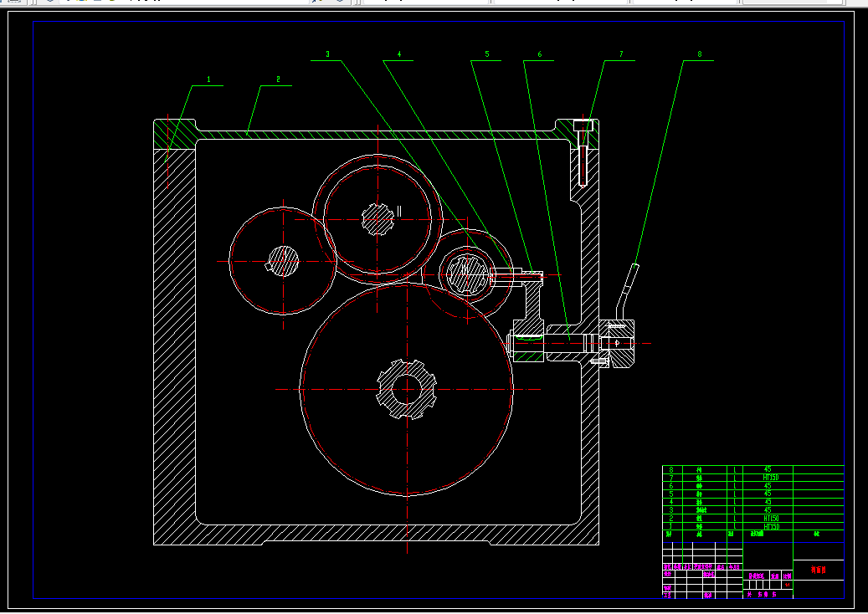Select item number 2 in parts list

click(x=671, y=519)
